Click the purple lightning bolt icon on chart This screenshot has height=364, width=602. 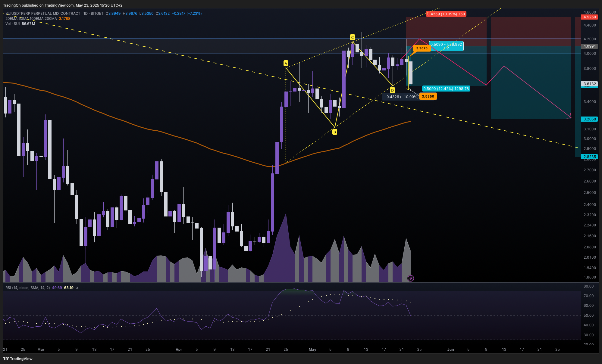click(x=411, y=278)
